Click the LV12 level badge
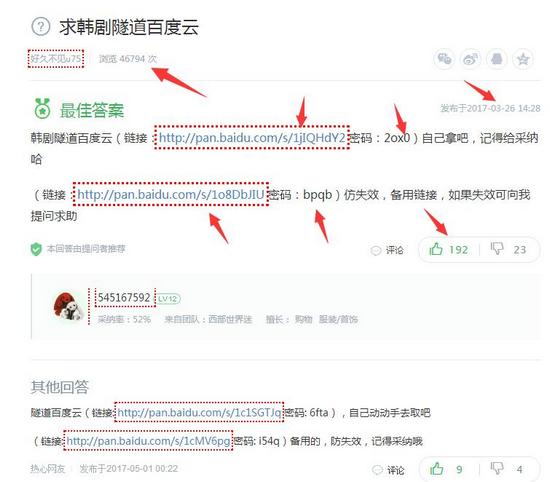This screenshot has width=550, height=482. tap(168, 299)
